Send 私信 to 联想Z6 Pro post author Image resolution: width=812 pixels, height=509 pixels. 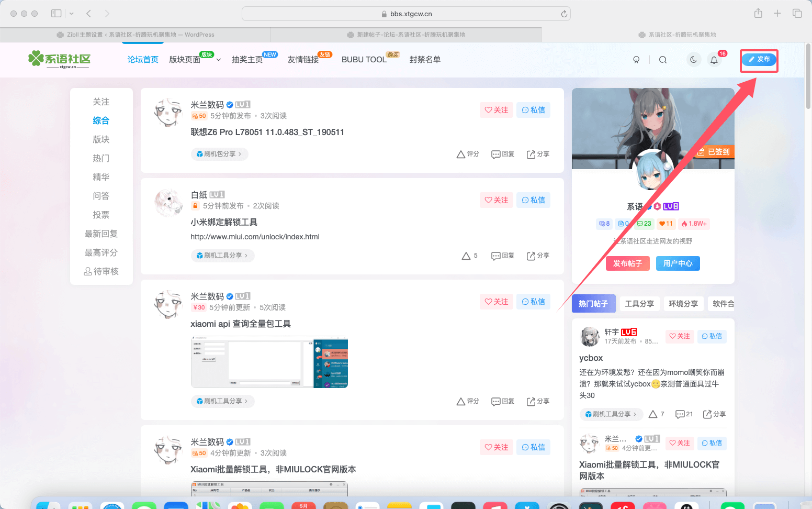533,110
